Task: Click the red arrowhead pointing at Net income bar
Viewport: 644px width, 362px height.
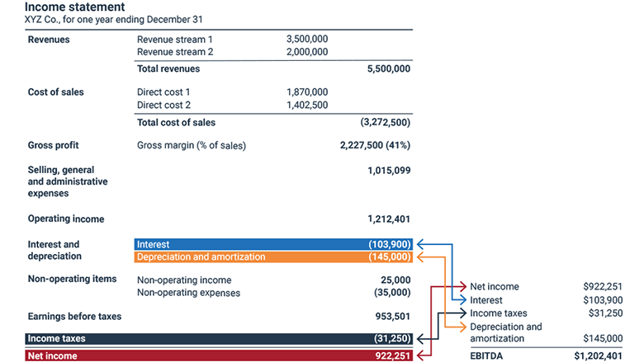Action: (420, 355)
